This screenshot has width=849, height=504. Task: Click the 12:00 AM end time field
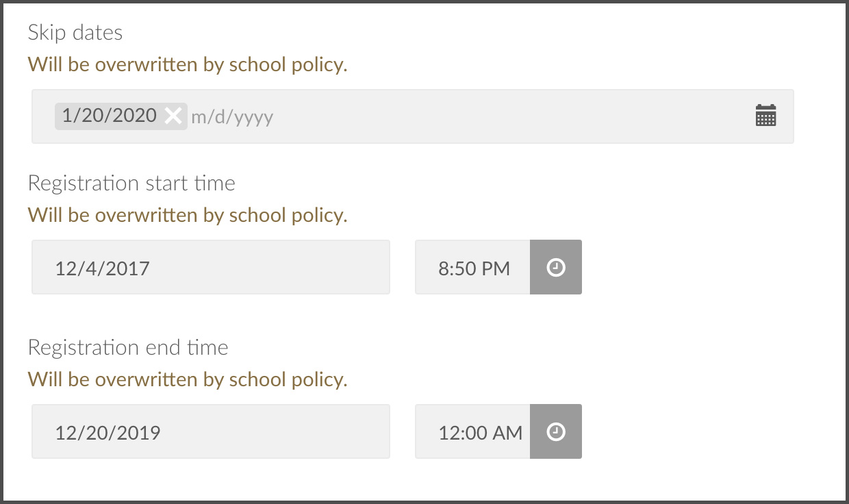click(473, 431)
